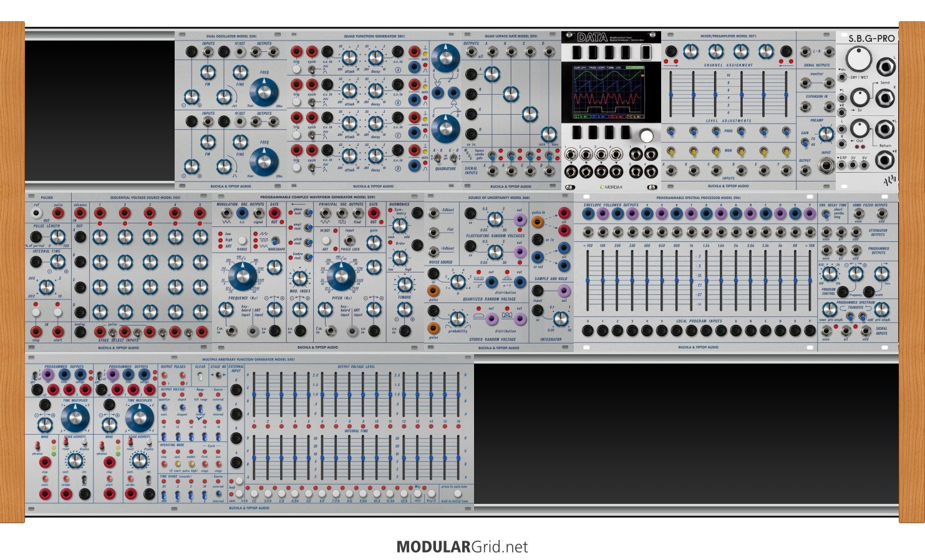Click the advance jack on Sequential Voltage Source 245t
The height and width of the screenshot is (560, 925).
80,213
